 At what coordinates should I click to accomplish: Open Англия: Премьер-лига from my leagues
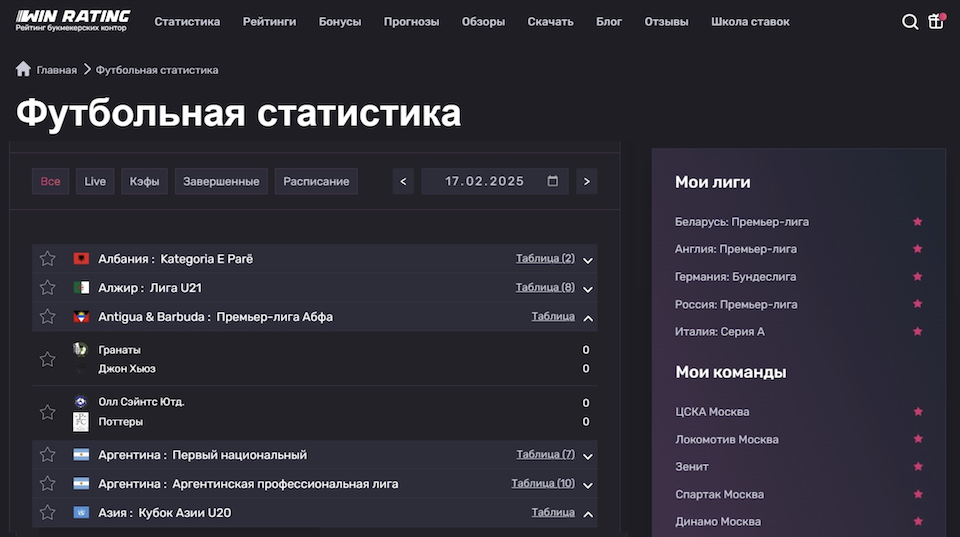click(736, 249)
